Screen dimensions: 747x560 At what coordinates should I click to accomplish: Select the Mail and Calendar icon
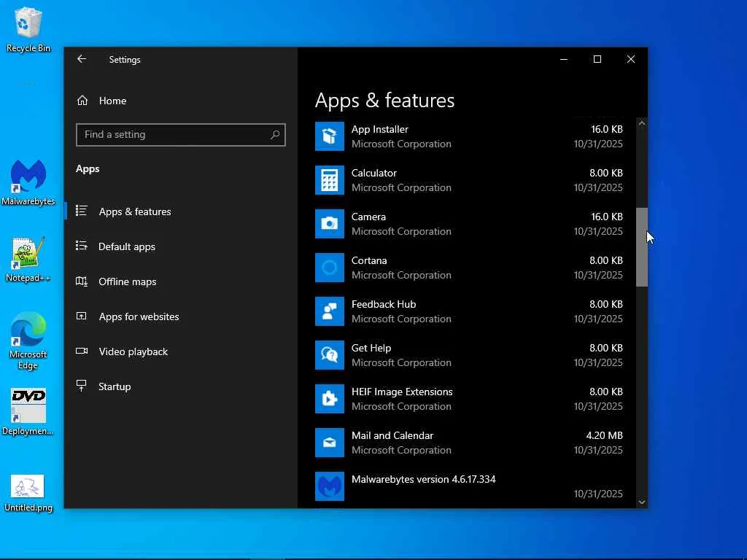point(329,443)
